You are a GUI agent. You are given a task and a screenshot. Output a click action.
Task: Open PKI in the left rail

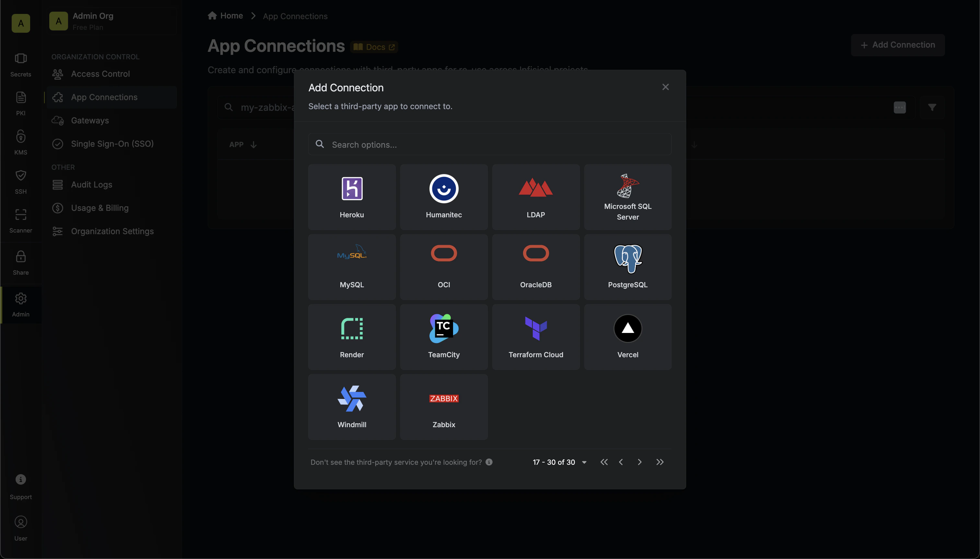click(21, 104)
